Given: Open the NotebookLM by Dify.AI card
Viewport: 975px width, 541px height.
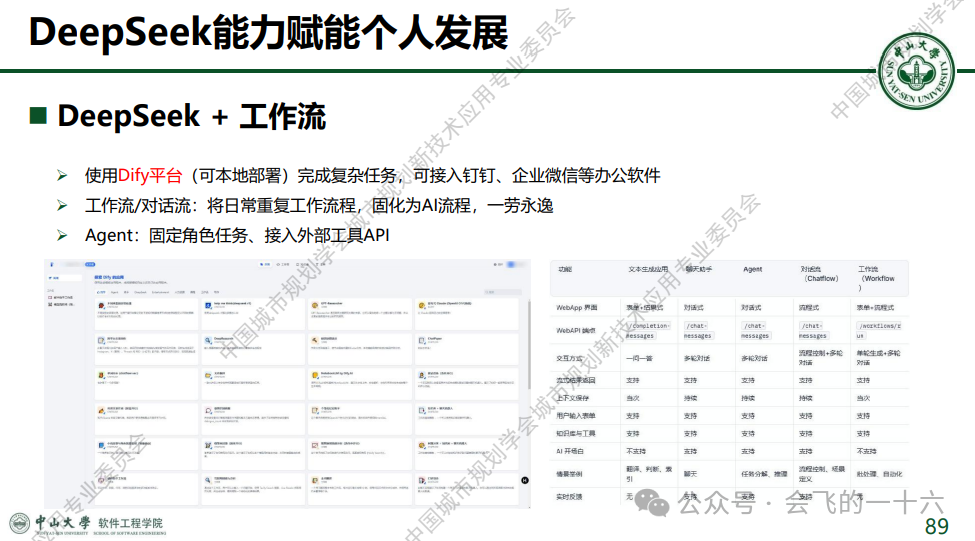Looking at the screenshot, I should coord(359,383).
